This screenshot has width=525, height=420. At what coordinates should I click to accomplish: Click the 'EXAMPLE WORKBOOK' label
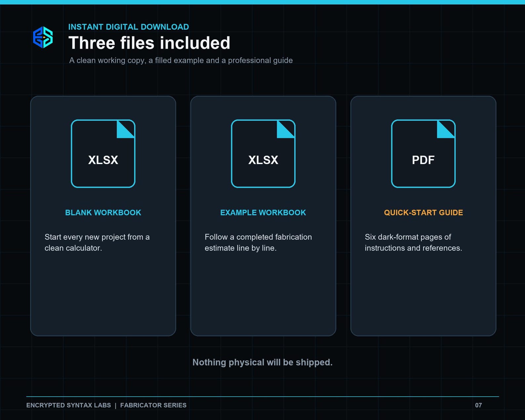263,213
